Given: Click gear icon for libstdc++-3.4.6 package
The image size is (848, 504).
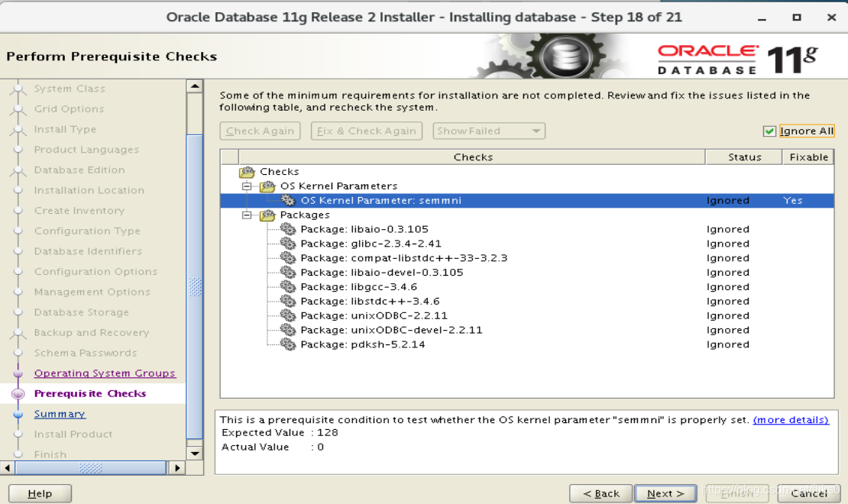Looking at the screenshot, I should point(288,301).
